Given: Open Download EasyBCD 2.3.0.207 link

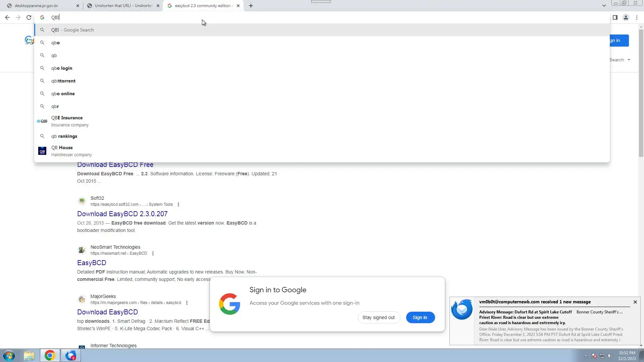Looking at the screenshot, I should (x=122, y=214).
